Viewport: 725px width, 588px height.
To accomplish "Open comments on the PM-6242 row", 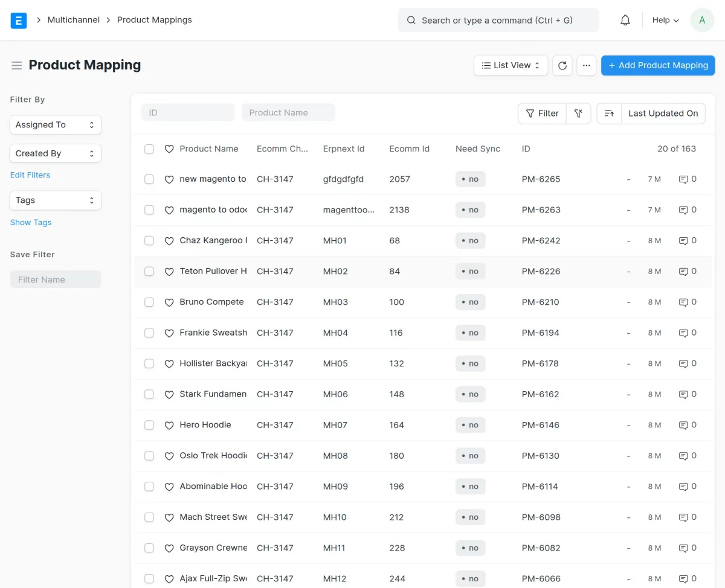I will coord(688,241).
